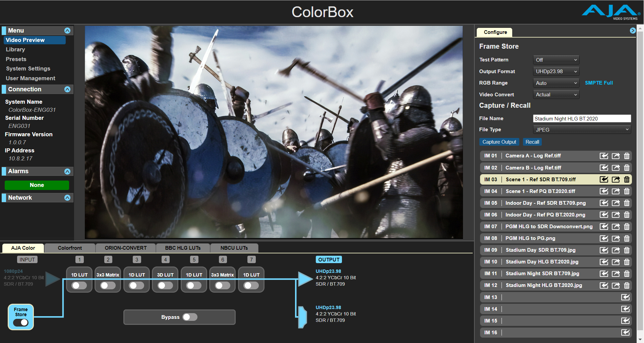
Task: Open Library from the Menu
Action: coord(15,49)
